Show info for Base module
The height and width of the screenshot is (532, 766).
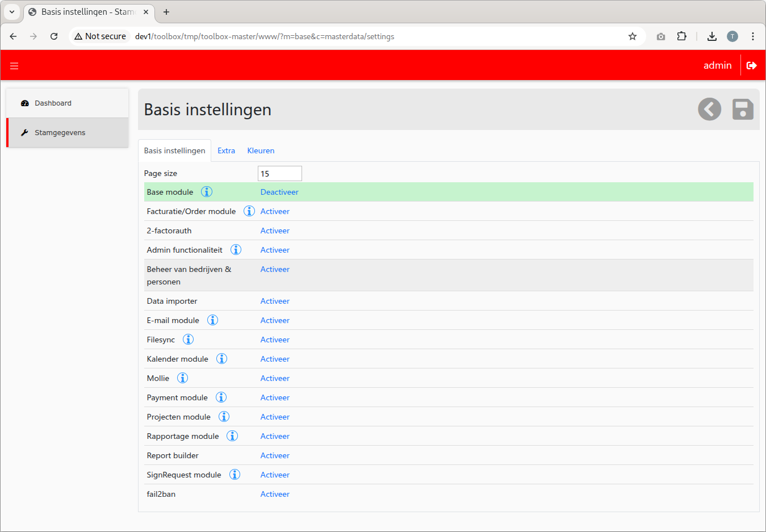207,192
